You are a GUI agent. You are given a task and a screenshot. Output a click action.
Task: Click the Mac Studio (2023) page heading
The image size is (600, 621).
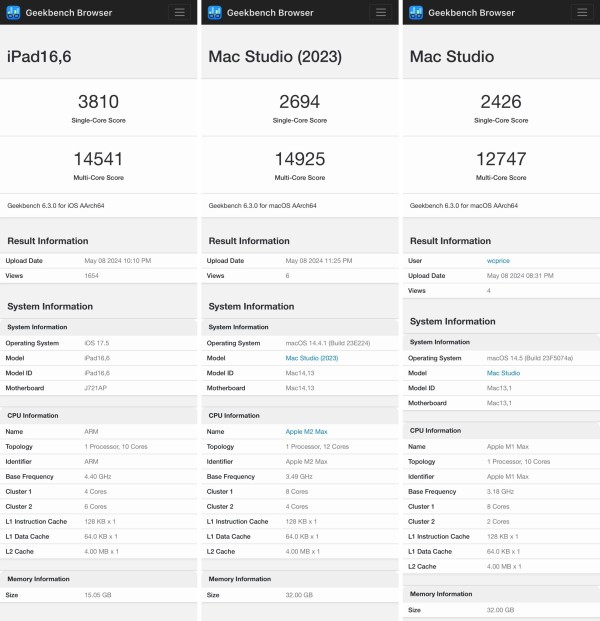[276, 55]
